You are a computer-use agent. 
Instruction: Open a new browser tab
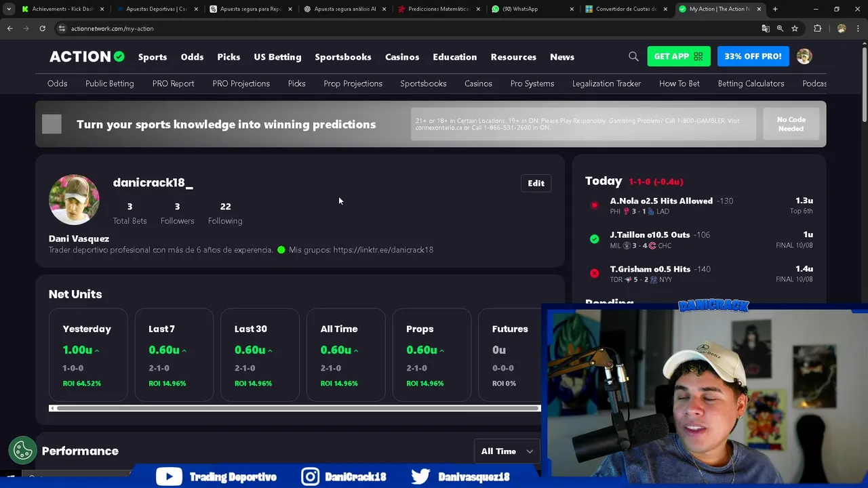coord(775,9)
